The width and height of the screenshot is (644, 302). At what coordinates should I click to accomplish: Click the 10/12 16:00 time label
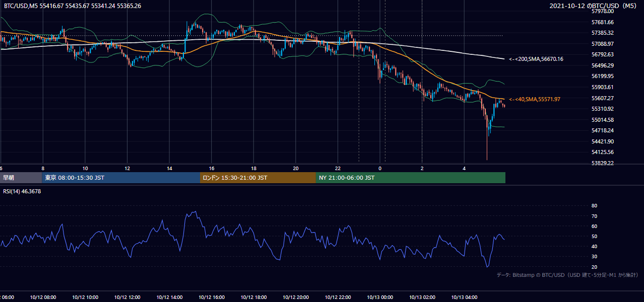pos(212,297)
